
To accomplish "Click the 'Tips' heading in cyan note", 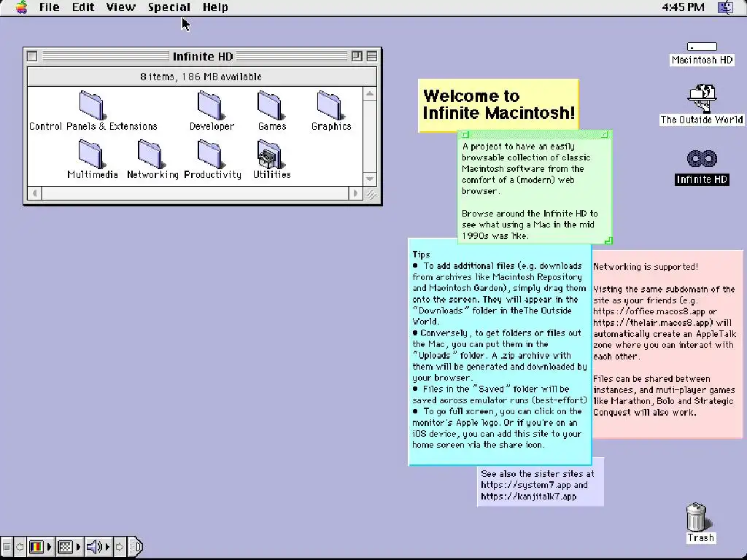I will (421, 254).
